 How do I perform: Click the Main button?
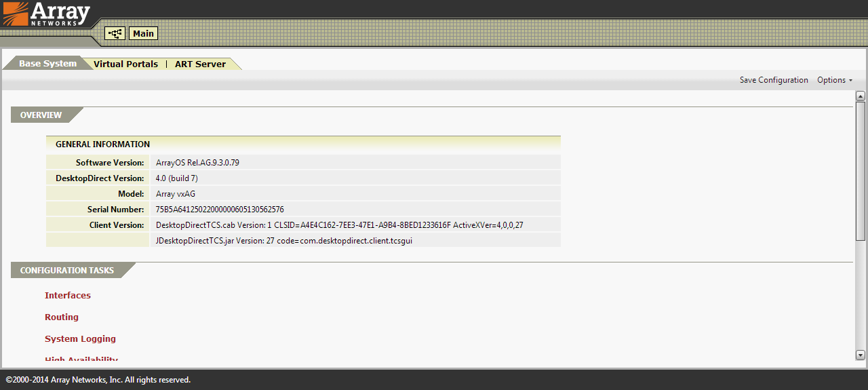tap(143, 33)
